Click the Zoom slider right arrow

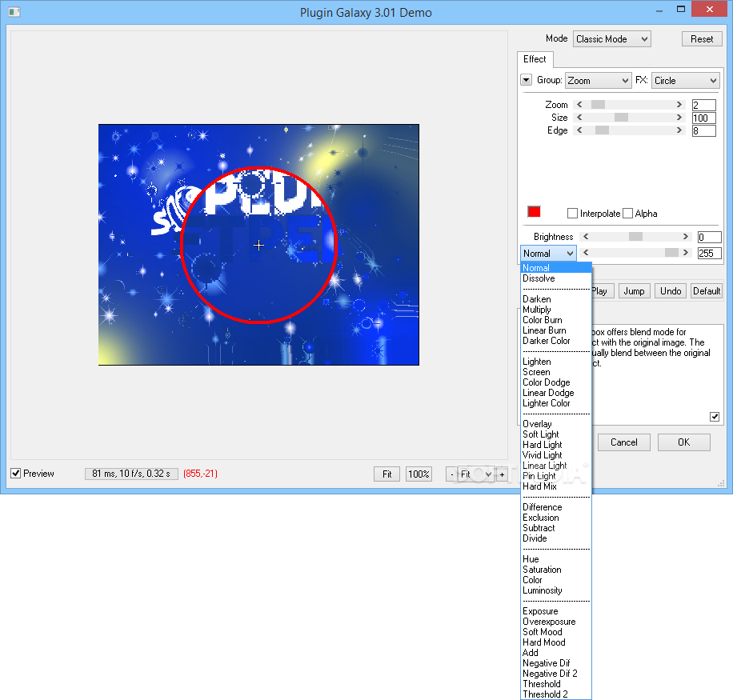pos(679,105)
